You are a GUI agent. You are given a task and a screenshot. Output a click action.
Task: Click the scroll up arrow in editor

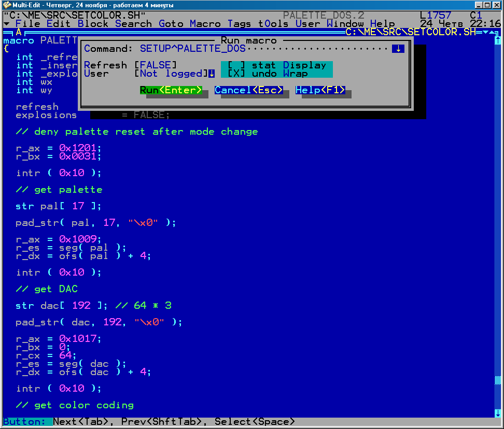pyautogui.click(x=497, y=40)
